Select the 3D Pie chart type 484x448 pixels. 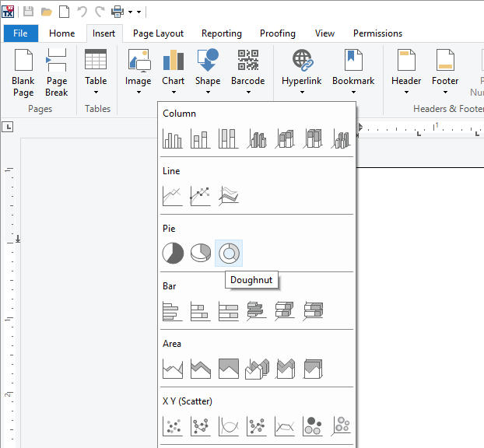point(201,253)
